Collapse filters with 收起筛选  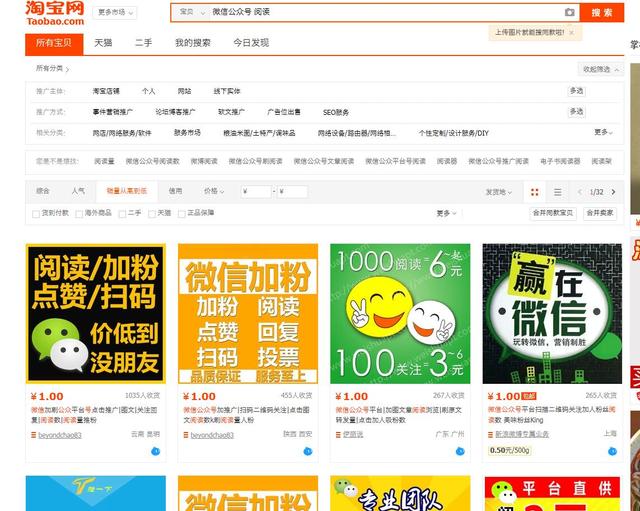600,69
